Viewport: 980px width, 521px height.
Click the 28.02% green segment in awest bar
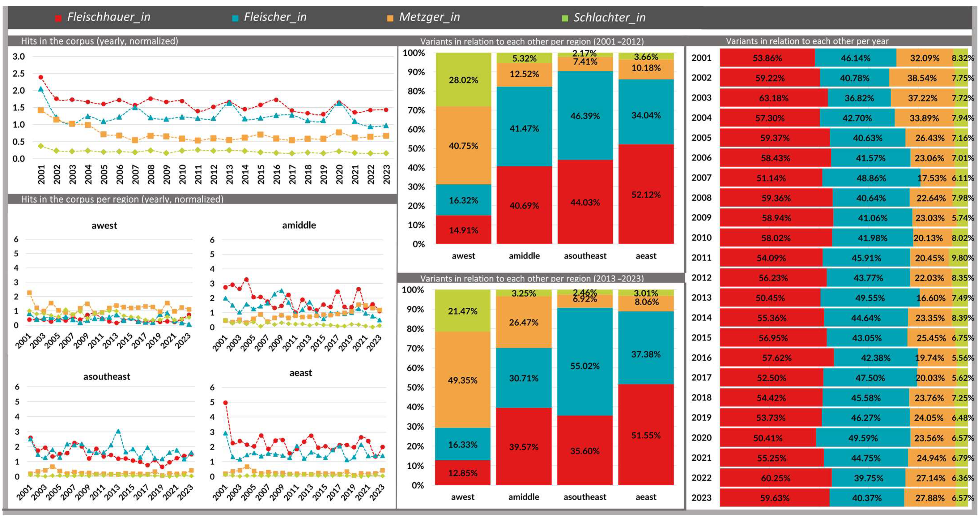[x=463, y=80]
